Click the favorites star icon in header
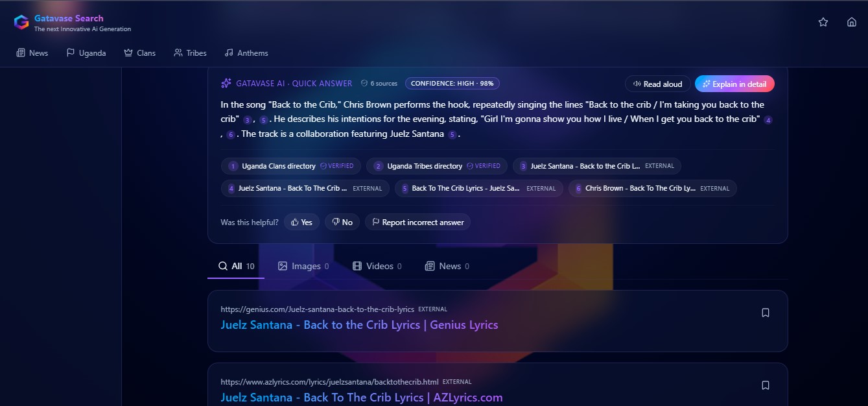The image size is (868, 406). tap(823, 22)
